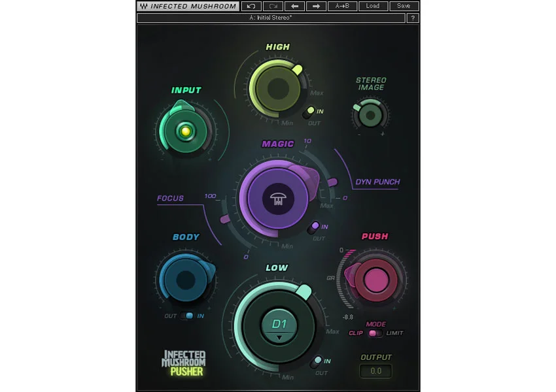Click the -8.8 gain reduction readout

coord(348,318)
